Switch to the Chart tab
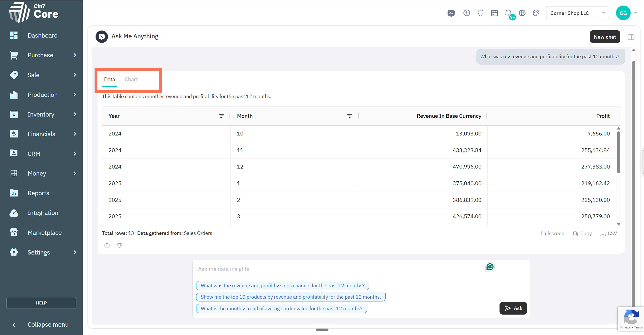This screenshot has width=644, height=335. tap(131, 79)
